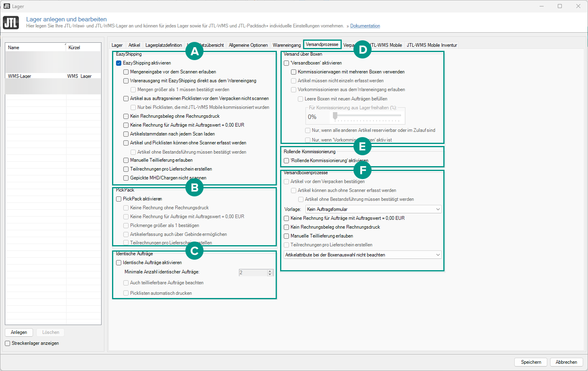The image size is (588, 371).
Task: Check 'Versandboxen' aktivieren option
Action: 287,63
